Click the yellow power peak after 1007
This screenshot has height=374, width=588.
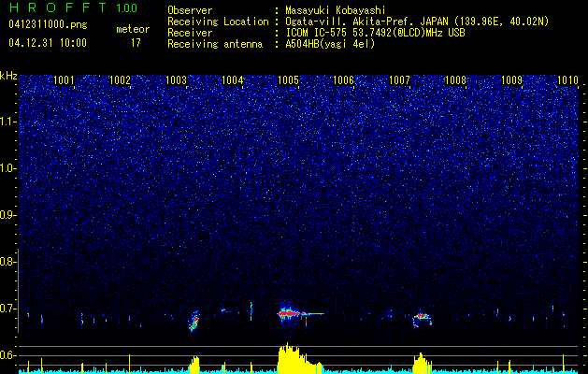[423, 363]
